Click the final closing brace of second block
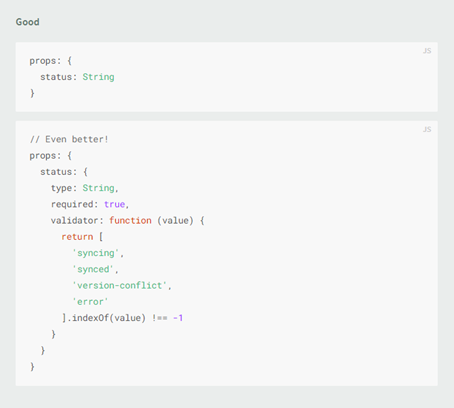 coord(32,367)
